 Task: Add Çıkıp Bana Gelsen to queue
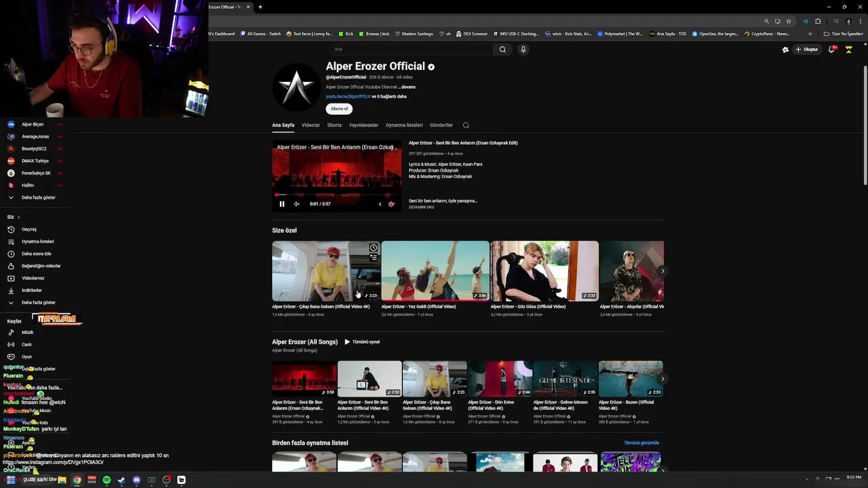coord(373,258)
